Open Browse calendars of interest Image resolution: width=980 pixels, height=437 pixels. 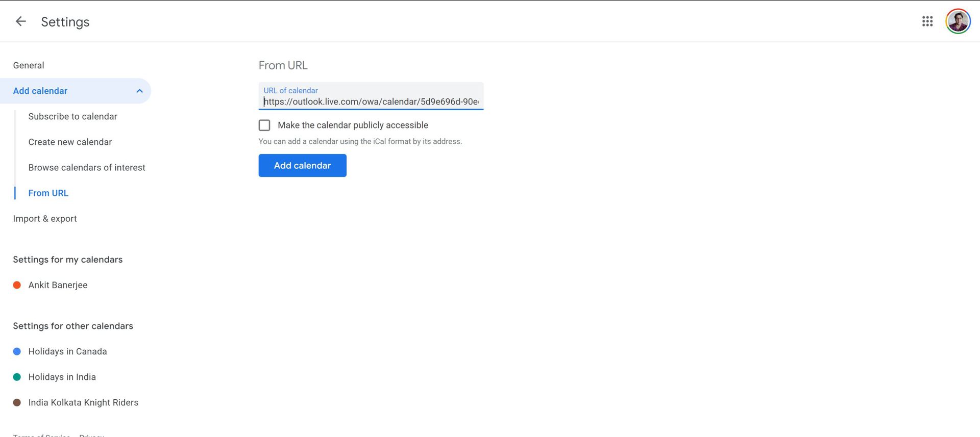(x=87, y=168)
